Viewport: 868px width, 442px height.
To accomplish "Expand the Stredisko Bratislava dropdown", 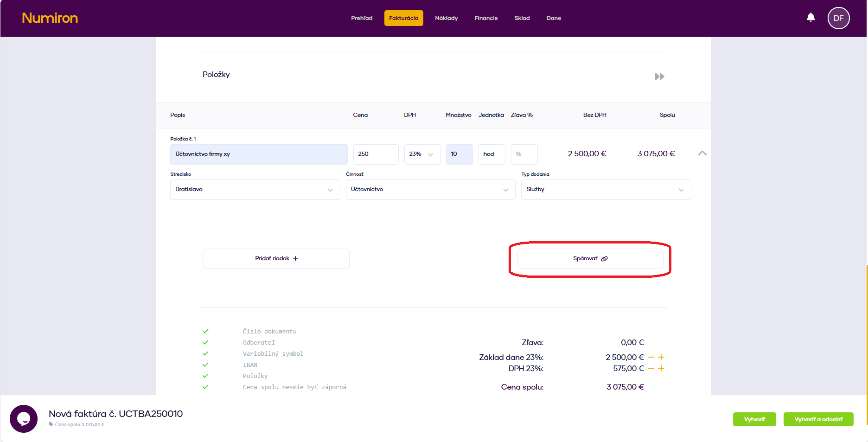I will tap(255, 190).
